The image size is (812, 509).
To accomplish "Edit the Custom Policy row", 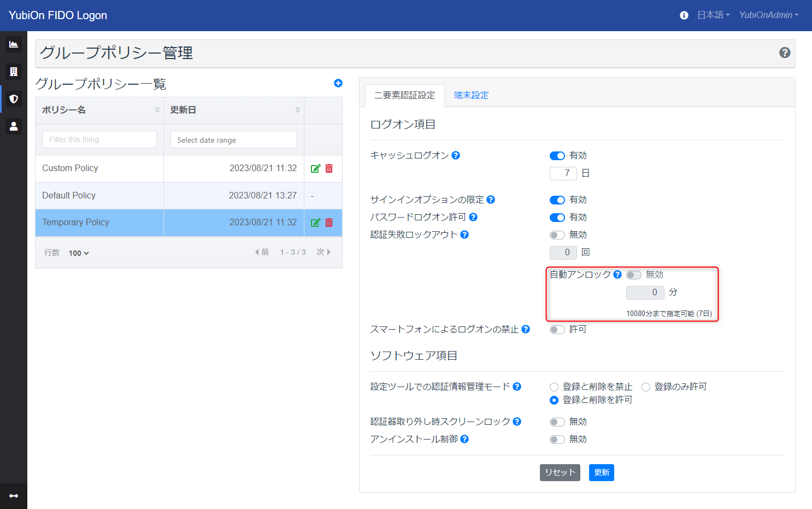I will point(315,168).
